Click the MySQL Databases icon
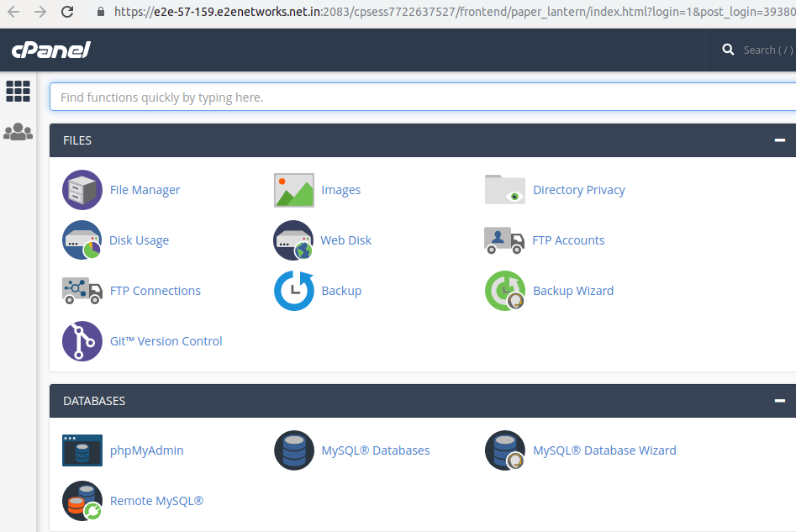This screenshot has width=796, height=532. (294, 450)
